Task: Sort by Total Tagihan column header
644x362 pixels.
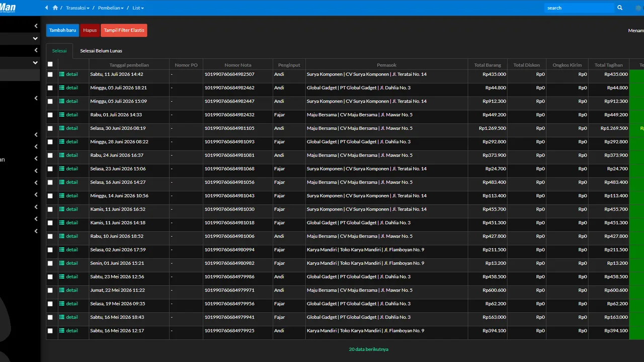Action: click(608, 65)
